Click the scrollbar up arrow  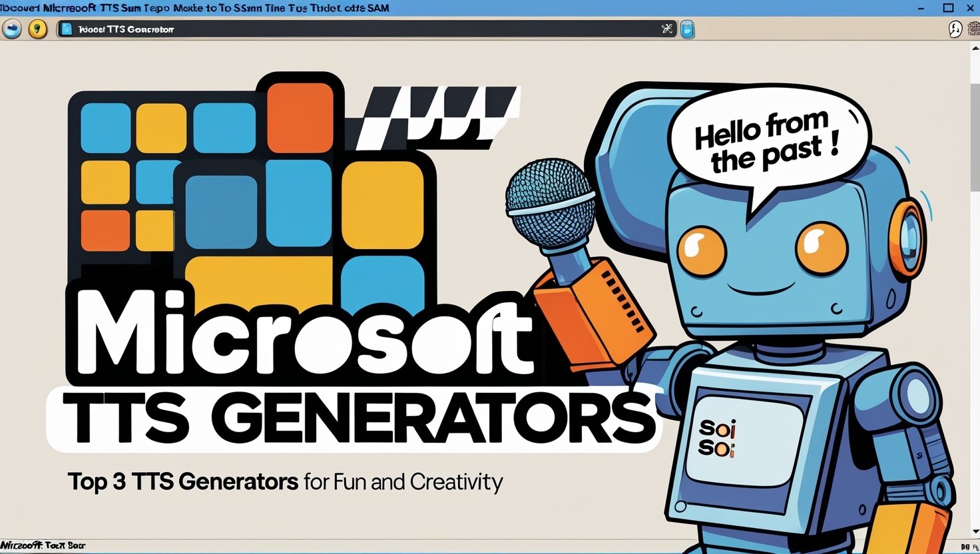coord(975,48)
